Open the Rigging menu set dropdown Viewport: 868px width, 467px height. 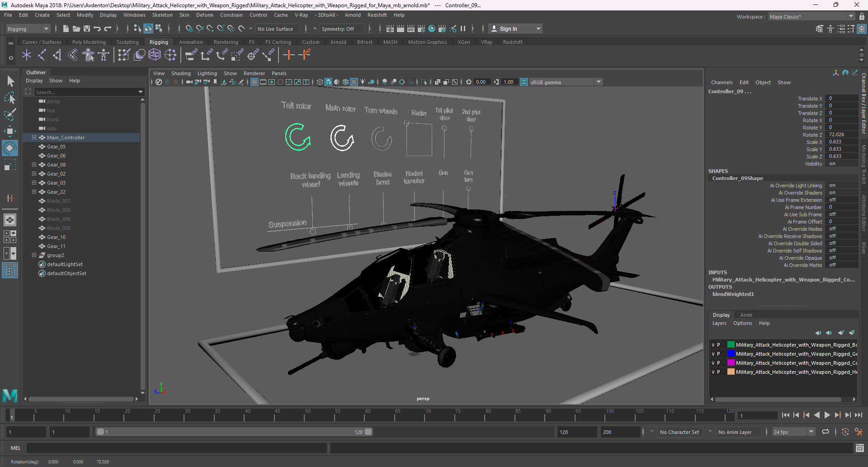pos(28,29)
